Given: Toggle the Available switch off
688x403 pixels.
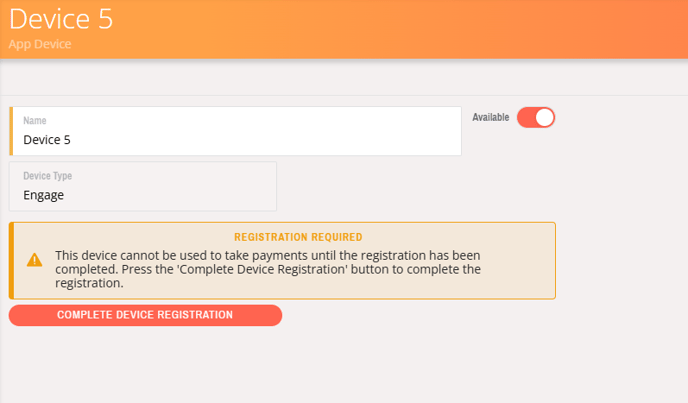Looking at the screenshot, I should coord(535,118).
